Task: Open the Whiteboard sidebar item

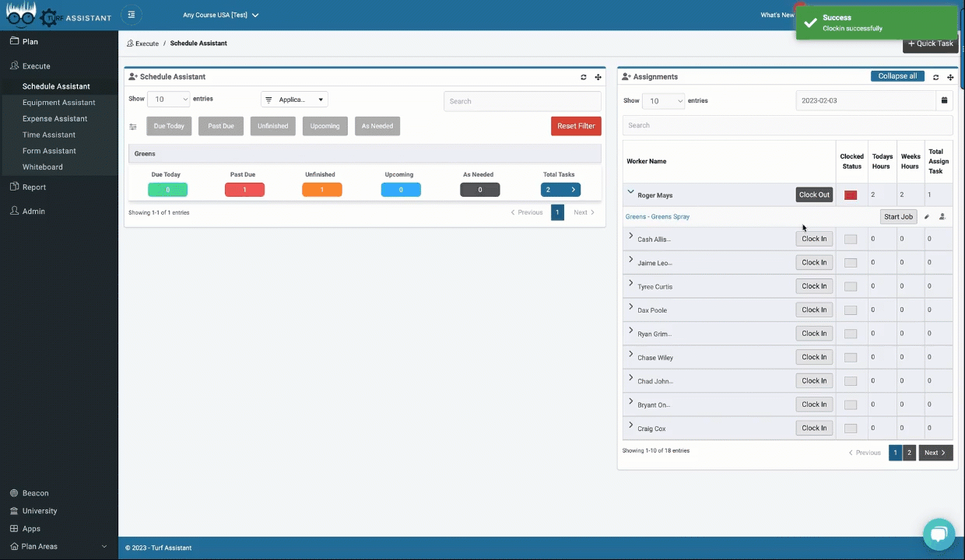Action: tap(43, 167)
